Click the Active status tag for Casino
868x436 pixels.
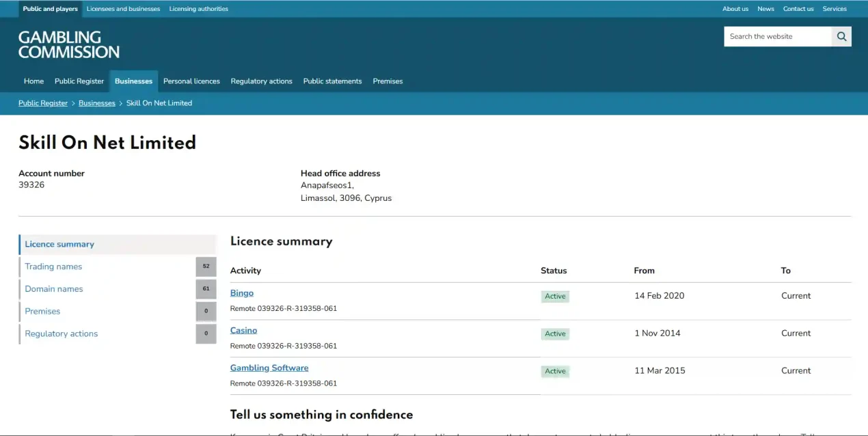[555, 334]
